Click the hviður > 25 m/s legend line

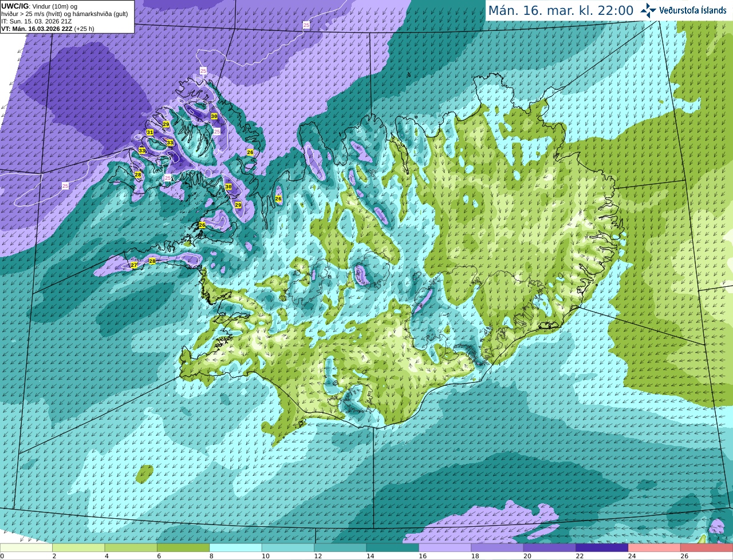[65, 14]
